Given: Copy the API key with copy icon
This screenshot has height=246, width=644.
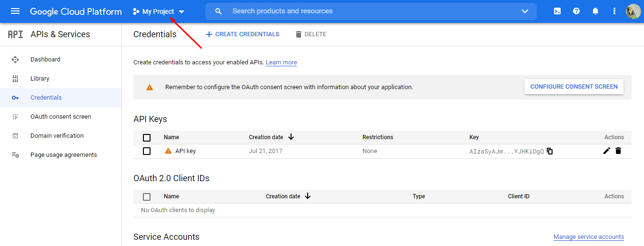Looking at the screenshot, I should pos(550,151).
